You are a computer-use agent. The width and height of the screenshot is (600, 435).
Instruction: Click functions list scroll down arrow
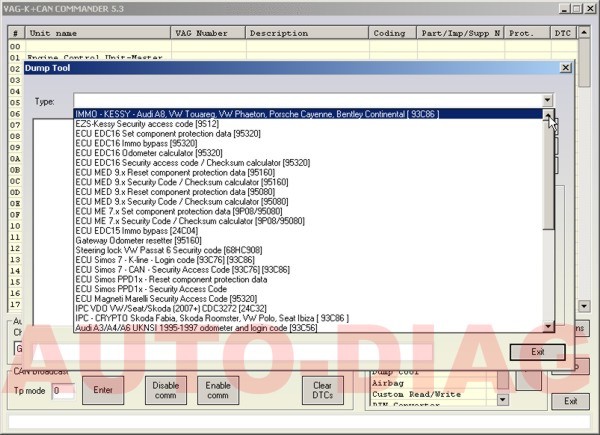tap(503, 400)
